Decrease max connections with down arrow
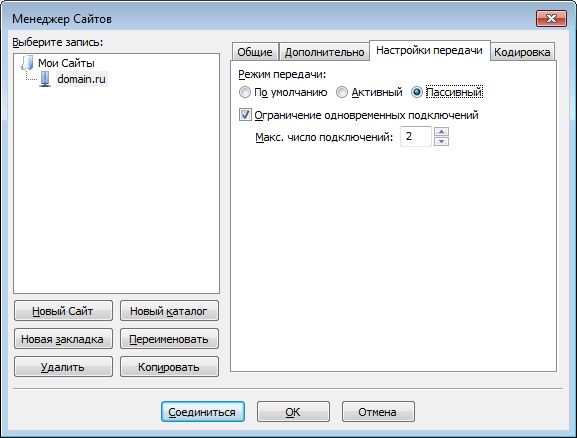The image size is (577, 438). pos(441,141)
